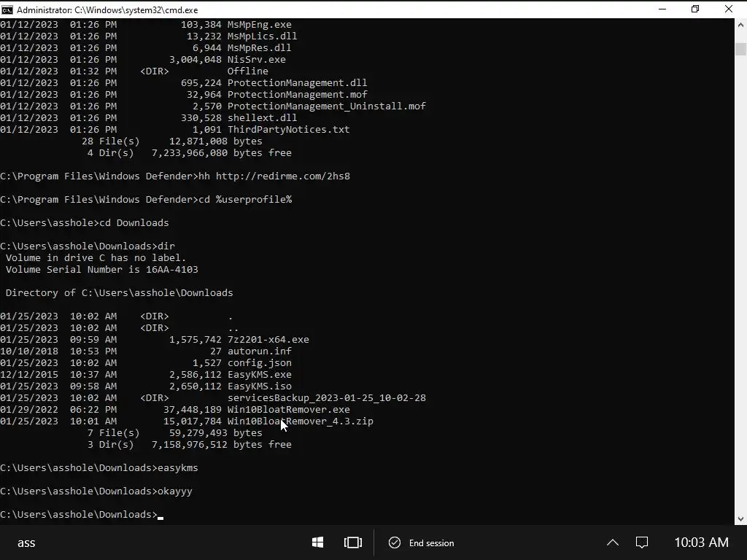747x560 pixels.
Task: Click the easykms command text
Action: click(178, 467)
